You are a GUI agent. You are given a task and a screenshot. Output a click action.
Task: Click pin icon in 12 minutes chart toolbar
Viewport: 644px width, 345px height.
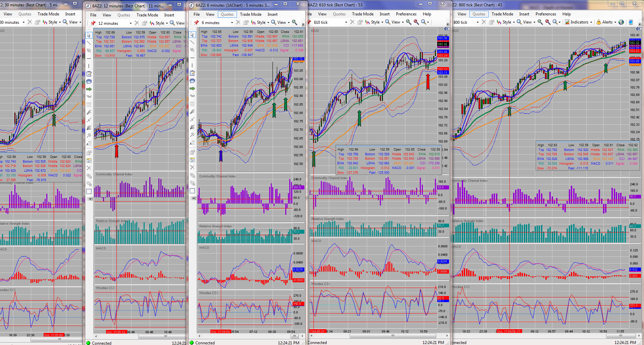(x=93, y=23)
